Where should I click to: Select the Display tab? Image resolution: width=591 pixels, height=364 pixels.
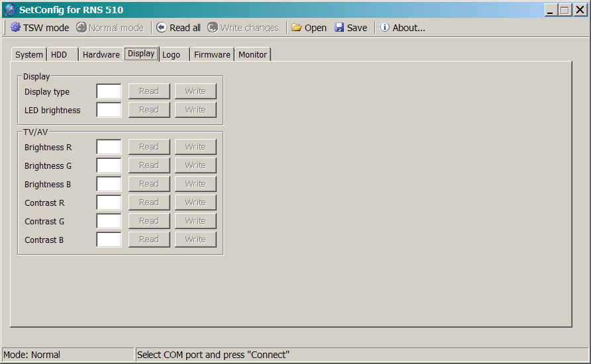pos(141,54)
